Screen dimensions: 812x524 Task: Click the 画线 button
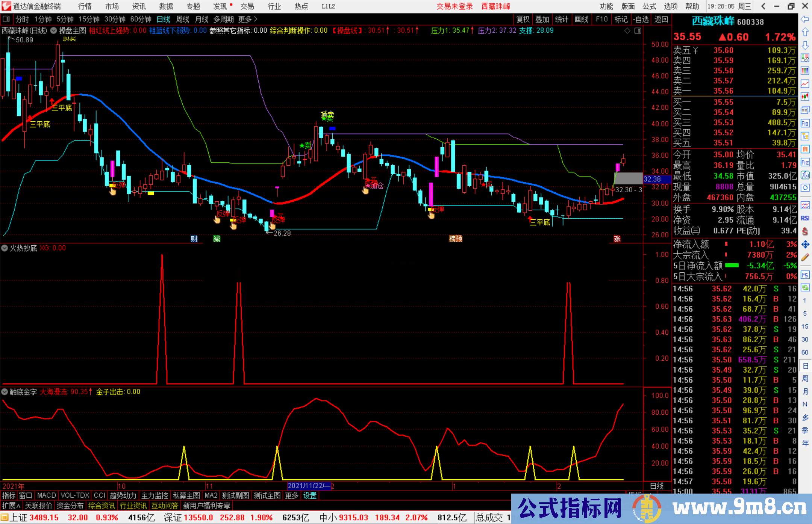[581, 19]
